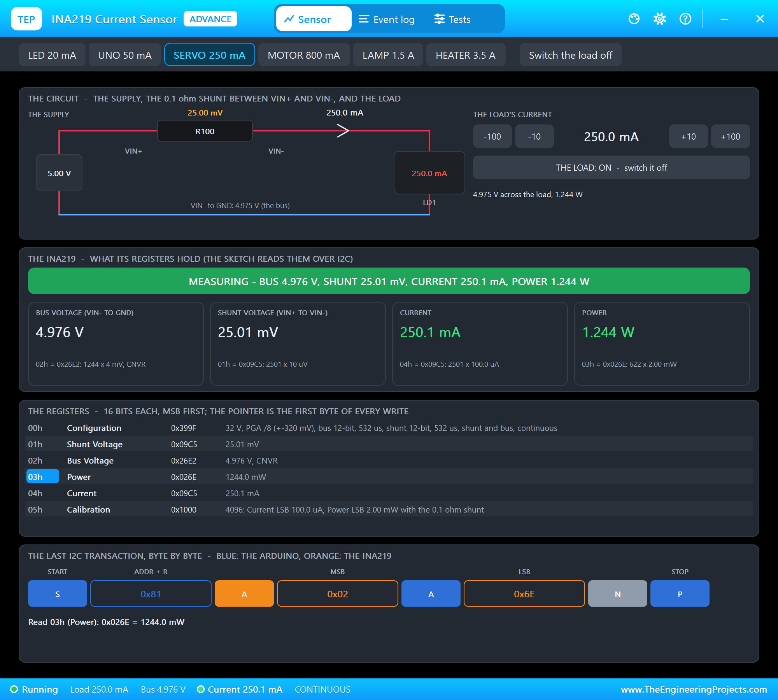
Task: Select the HEATER 3.5 A preset
Action: [466, 55]
